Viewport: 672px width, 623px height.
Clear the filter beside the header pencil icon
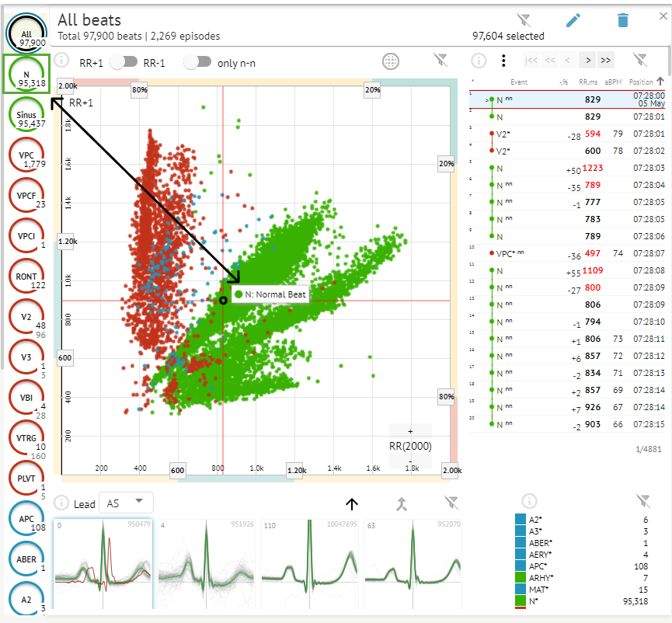[524, 20]
